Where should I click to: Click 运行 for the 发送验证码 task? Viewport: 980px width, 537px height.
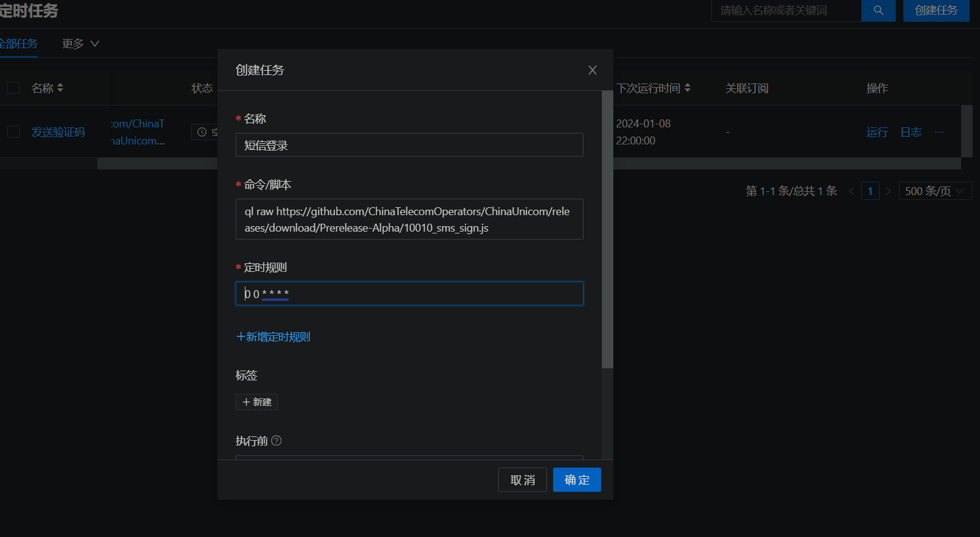(x=877, y=132)
